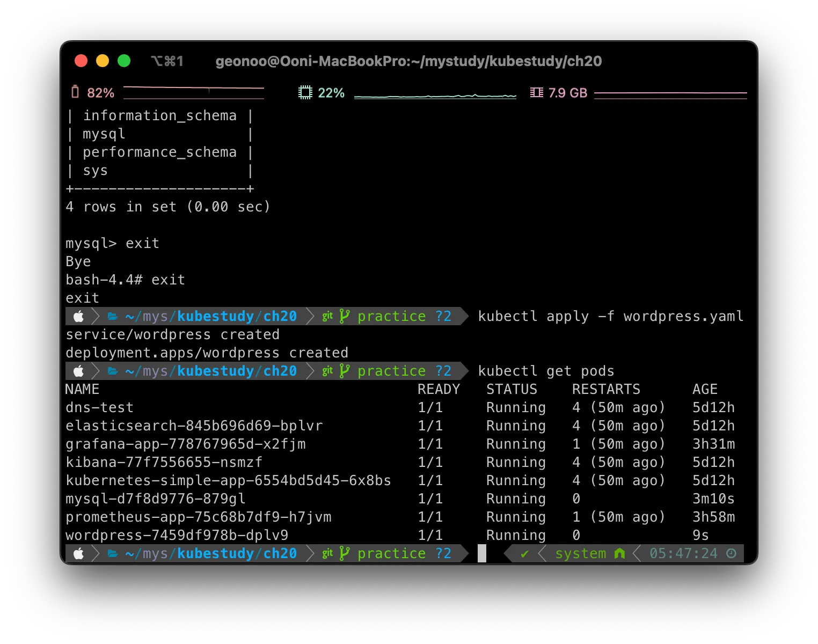Screen dimensions: 818x644
Task: Maximize the terminal with the green button
Action: coord(124,61)
